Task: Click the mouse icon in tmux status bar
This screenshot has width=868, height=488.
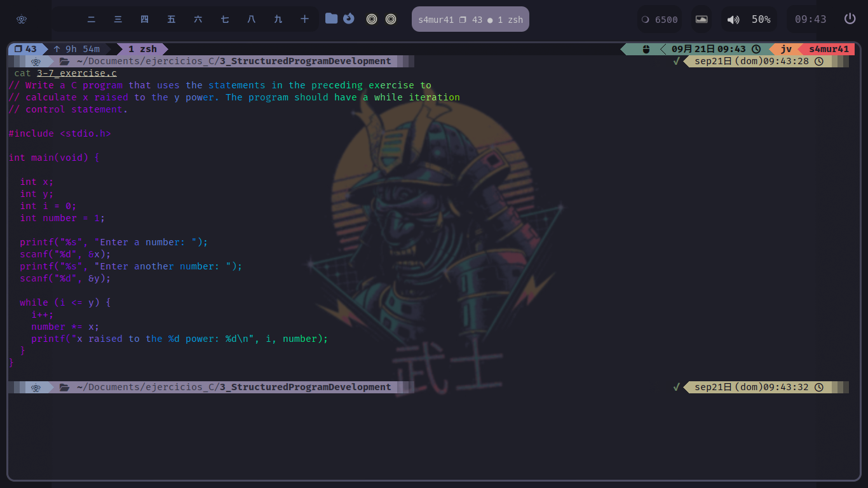Action: 646,49
